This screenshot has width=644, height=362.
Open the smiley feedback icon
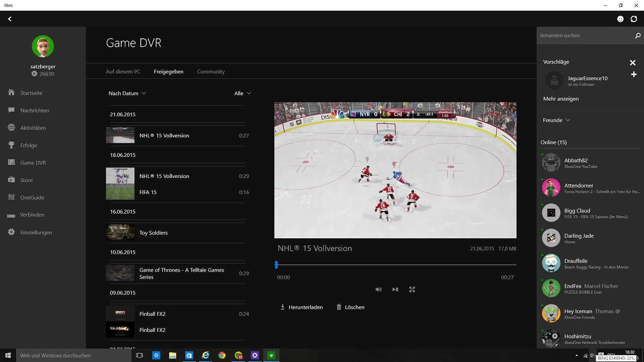[620, 19]
